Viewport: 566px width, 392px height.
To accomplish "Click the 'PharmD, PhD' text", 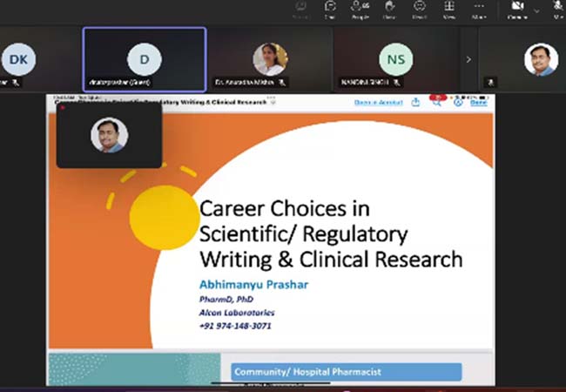I will (226, 300).
